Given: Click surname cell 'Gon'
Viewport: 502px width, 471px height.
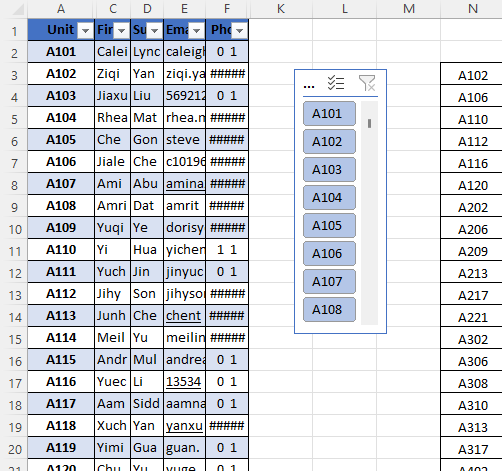Looking at the screenshot, I should tap(147, 140).
